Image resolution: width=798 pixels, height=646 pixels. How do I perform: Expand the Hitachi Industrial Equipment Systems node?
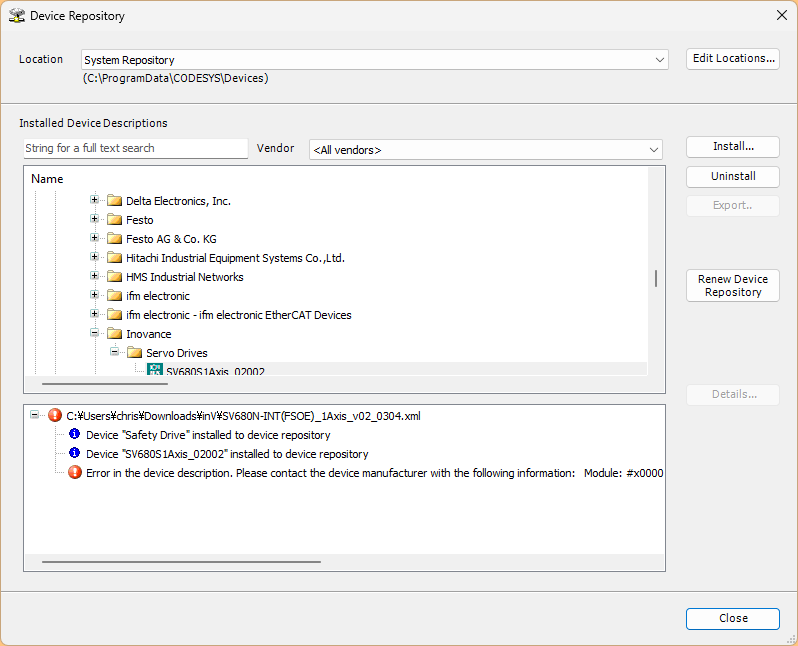[94, 257]
